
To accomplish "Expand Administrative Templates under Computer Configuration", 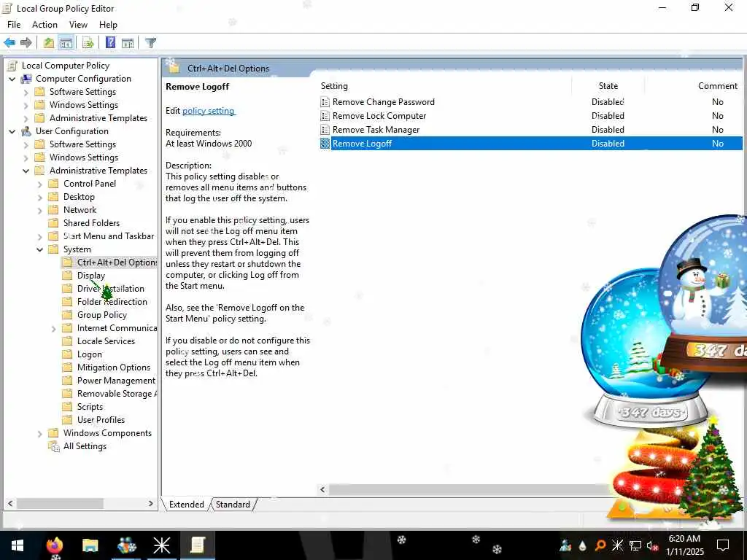I will [26, 118].
